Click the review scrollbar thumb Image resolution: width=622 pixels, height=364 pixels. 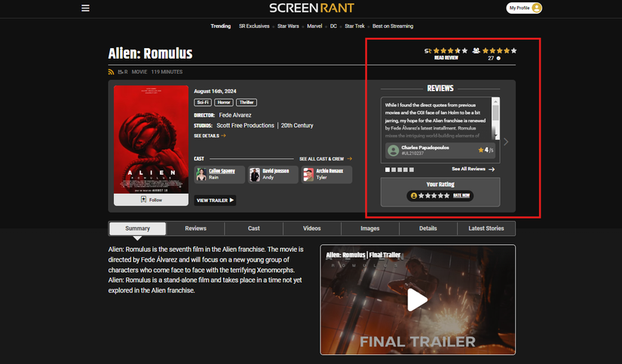coord(495,113)
